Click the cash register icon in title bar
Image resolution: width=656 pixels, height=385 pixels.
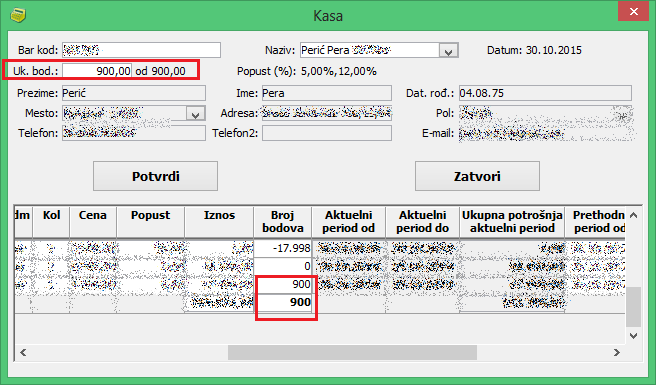18,15
